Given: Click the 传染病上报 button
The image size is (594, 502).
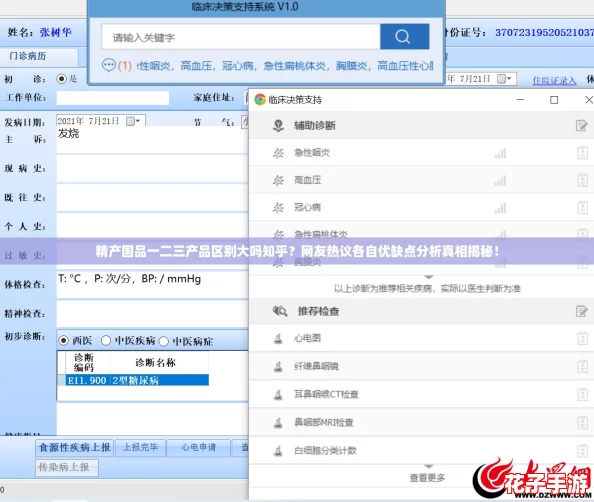Looking at the screenshot, I should 67,468.
